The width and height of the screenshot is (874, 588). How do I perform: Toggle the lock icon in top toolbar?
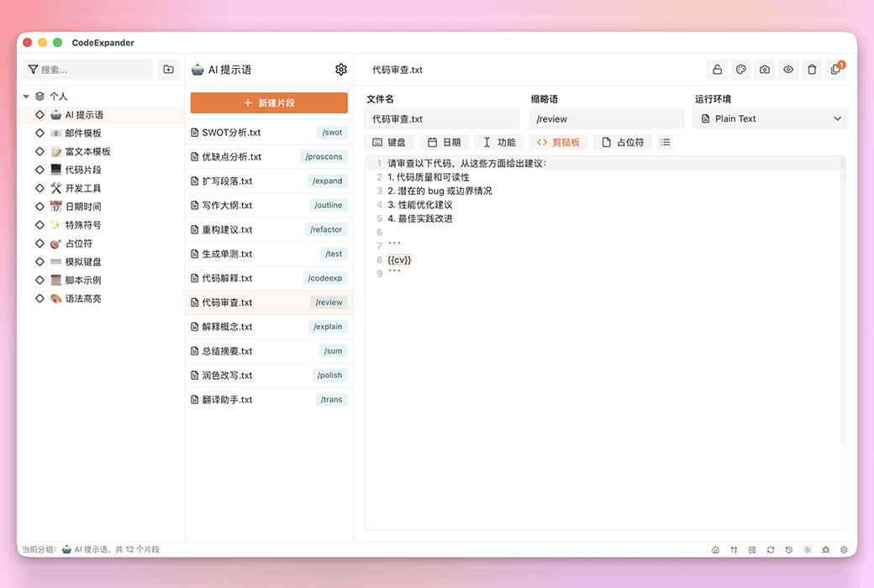[717, 70]
